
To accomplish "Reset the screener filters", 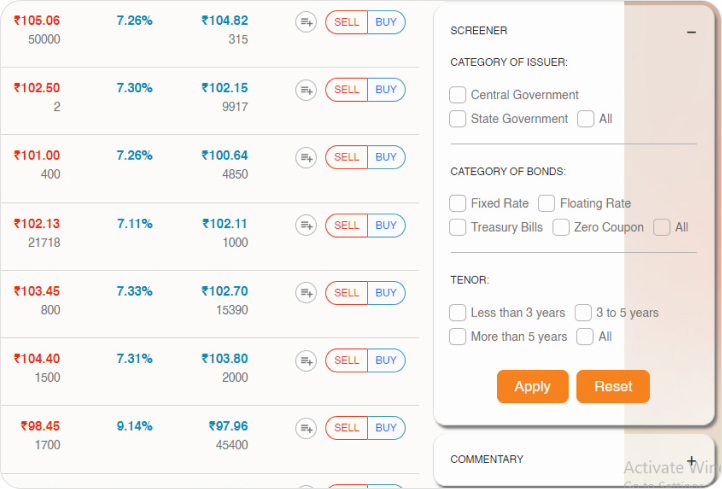I will (613, 387).
